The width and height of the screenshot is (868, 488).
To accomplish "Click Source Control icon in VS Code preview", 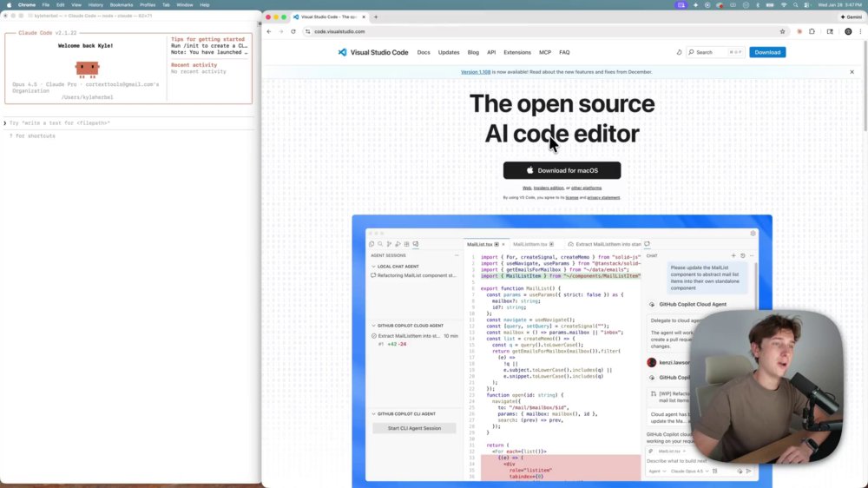I will point(389,244).
